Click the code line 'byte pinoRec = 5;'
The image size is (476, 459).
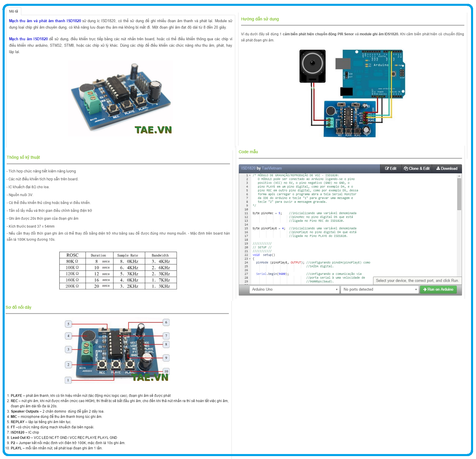(x=267, y=213)
